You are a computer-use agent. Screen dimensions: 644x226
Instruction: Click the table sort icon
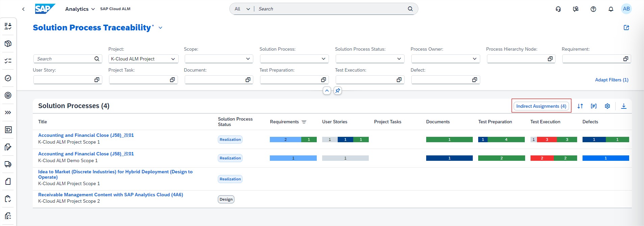[x=580, y=106]
